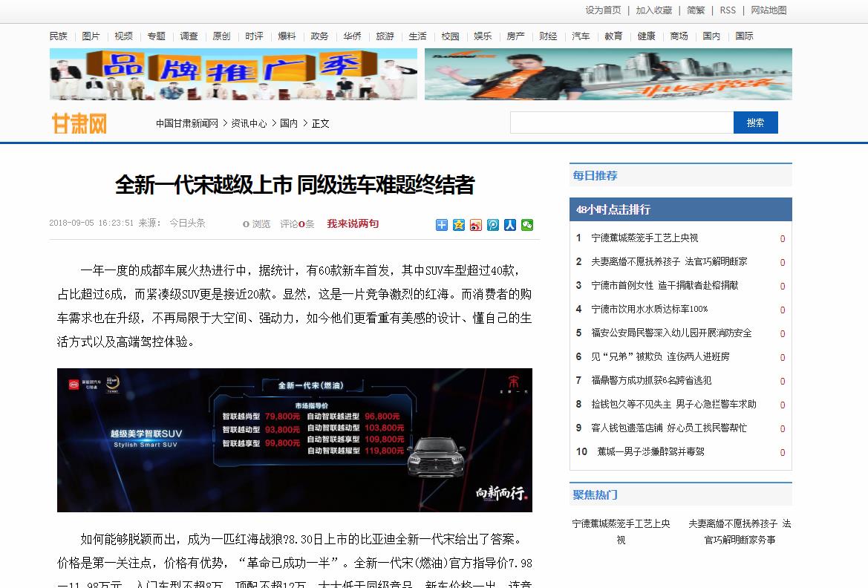Open the 视频 navigation item
This screenshot has height=588, width=868.
123,36
